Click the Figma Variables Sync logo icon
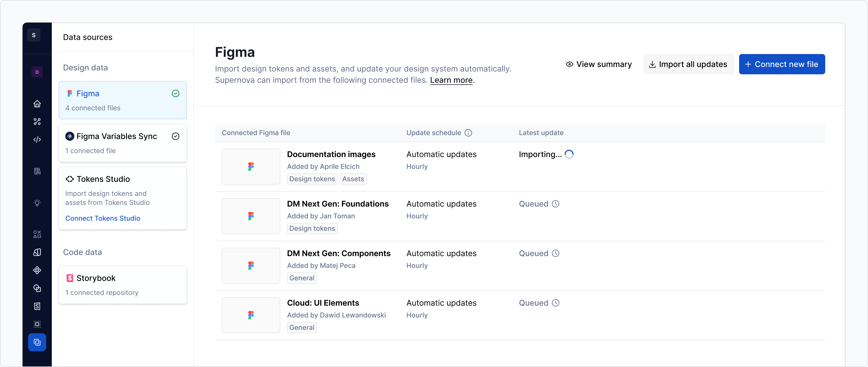Image resolution: width=868 pixels, height=367 pixels. click(70, 136)
